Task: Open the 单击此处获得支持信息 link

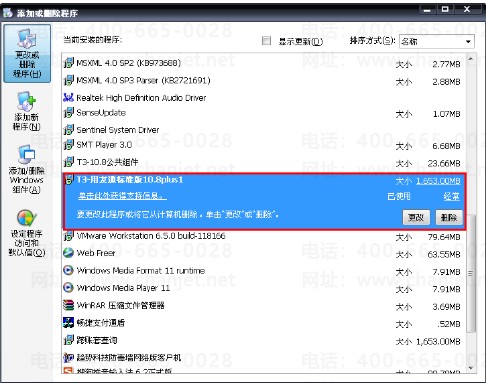Action: 122,196
